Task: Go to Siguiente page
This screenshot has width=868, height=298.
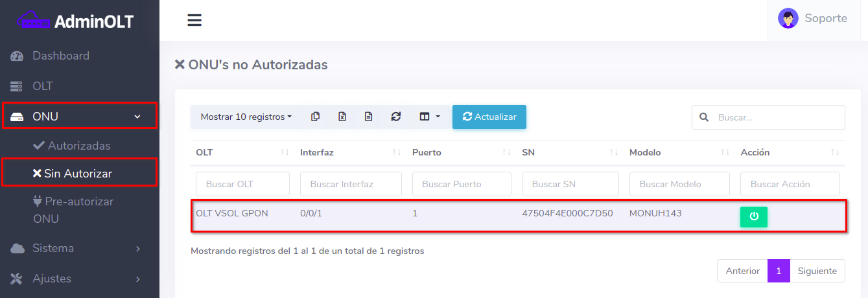Action: tap(817, 271)
